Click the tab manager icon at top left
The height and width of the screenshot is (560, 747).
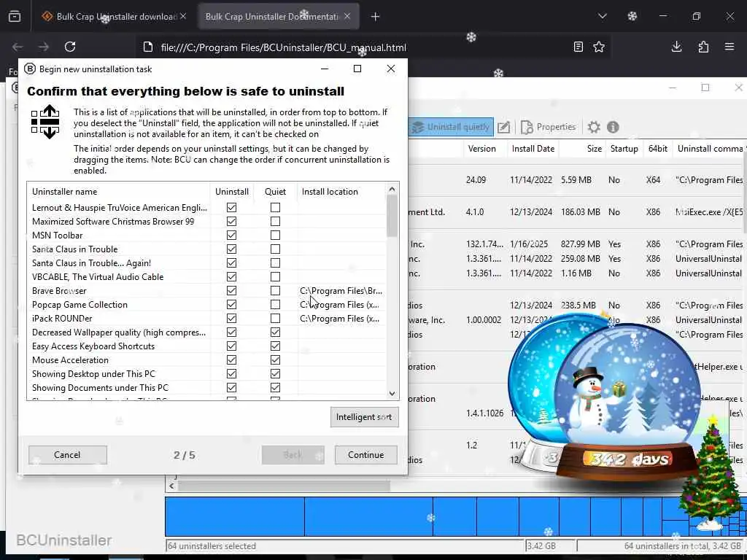[15, 16]
